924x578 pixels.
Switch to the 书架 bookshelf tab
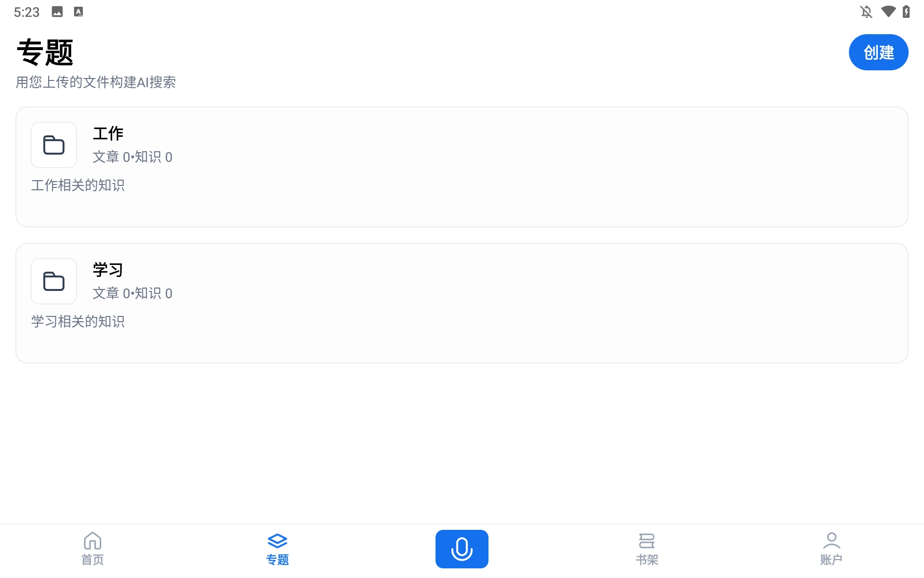647,549
